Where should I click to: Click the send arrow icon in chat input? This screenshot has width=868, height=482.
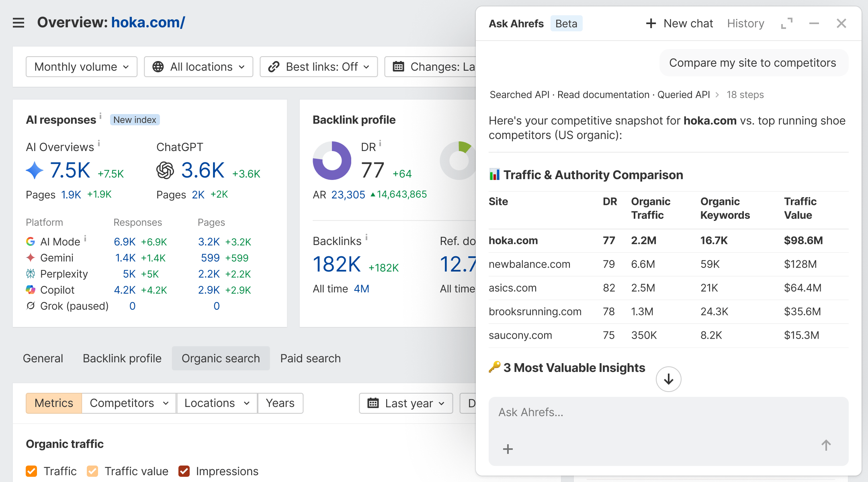coord(826,445)
